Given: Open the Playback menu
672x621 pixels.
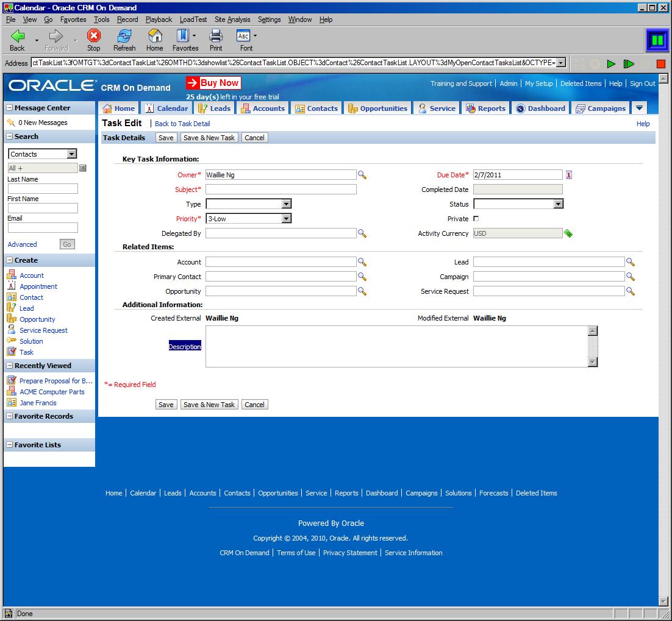Looking at the screenshot, I should coord(159,20).
